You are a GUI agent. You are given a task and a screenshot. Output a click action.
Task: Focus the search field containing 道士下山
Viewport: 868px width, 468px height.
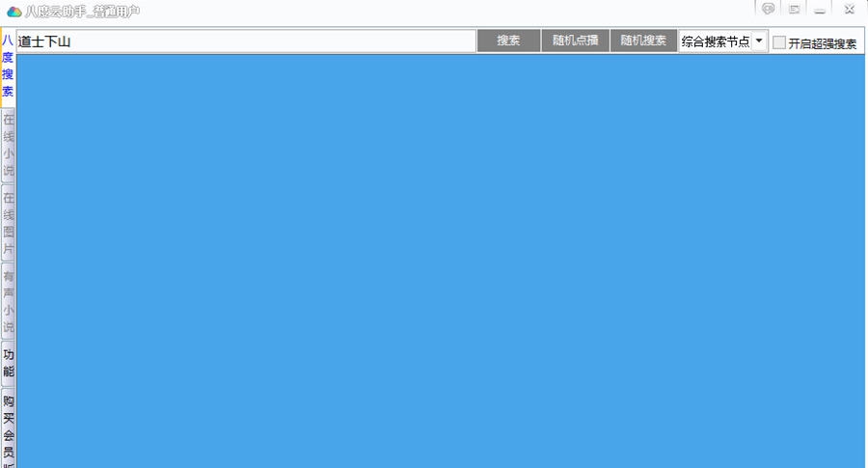point(246,41)
